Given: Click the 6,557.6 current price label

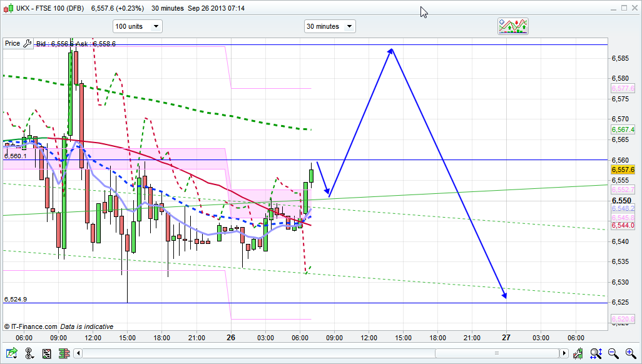Looking at the screenshot, I should (x=622, y=169).
